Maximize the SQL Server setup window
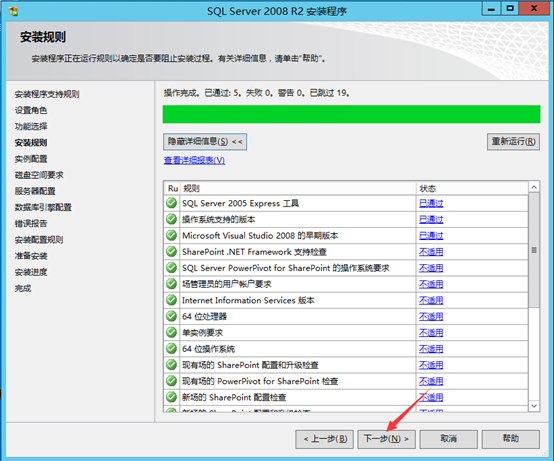Image resolution: width=554 pixels, height=461 pixels. pyautogui.click(x=510, y=9)
